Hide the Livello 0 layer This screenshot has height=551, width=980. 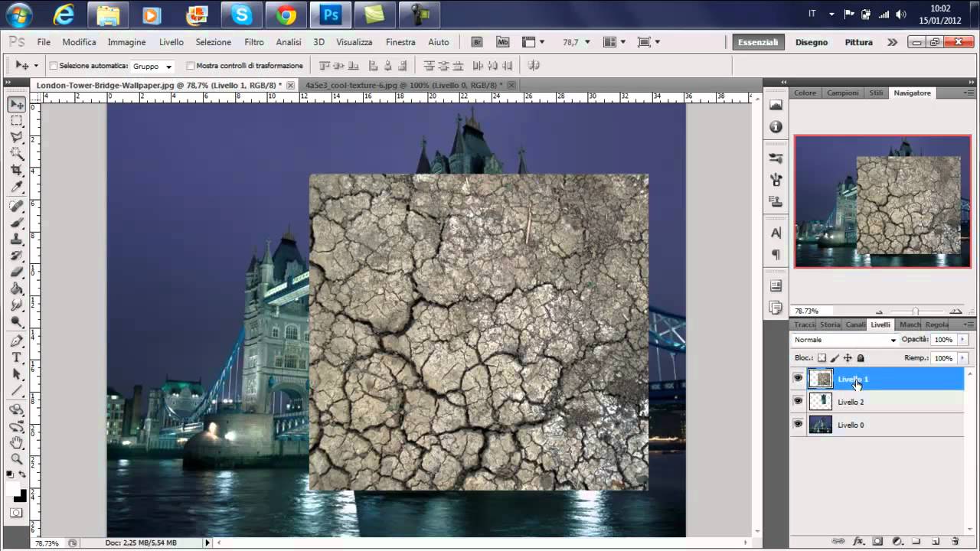tap(798, 424)
